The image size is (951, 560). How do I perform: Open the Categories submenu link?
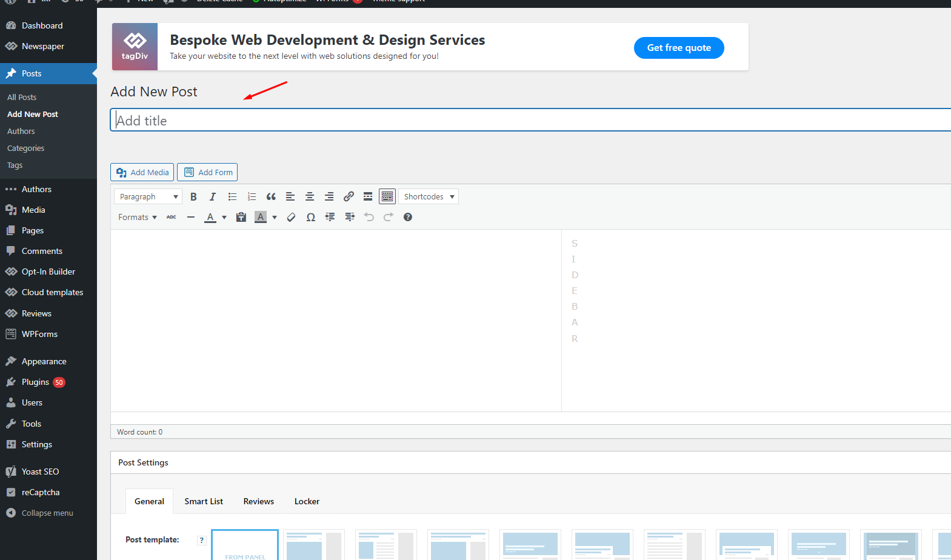pos(25,148)
